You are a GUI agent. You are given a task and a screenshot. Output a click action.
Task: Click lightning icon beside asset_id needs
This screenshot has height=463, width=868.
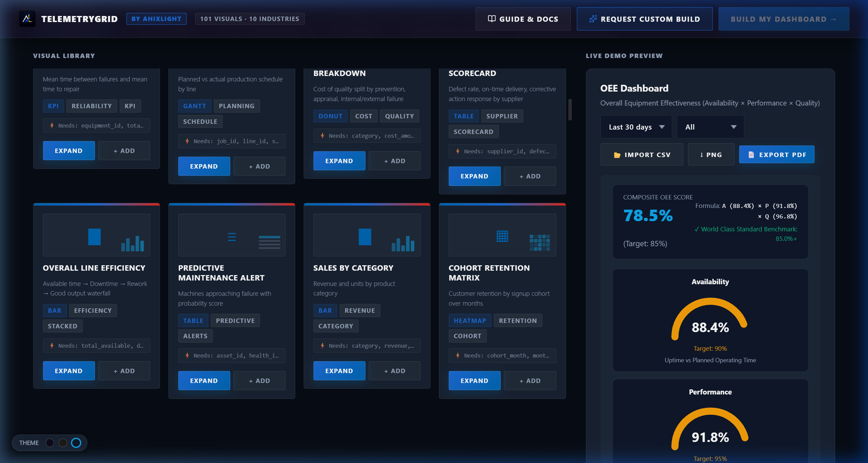coord(187,355)
